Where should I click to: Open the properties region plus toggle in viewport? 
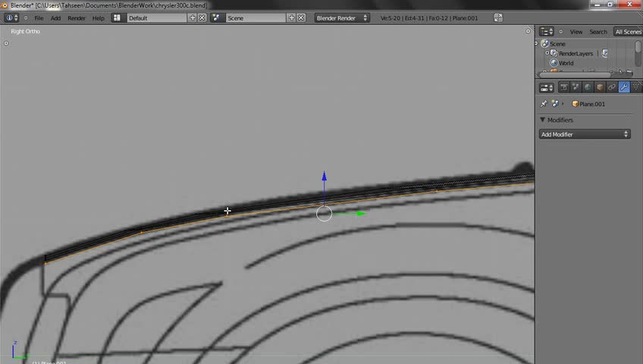pos(528,31)
